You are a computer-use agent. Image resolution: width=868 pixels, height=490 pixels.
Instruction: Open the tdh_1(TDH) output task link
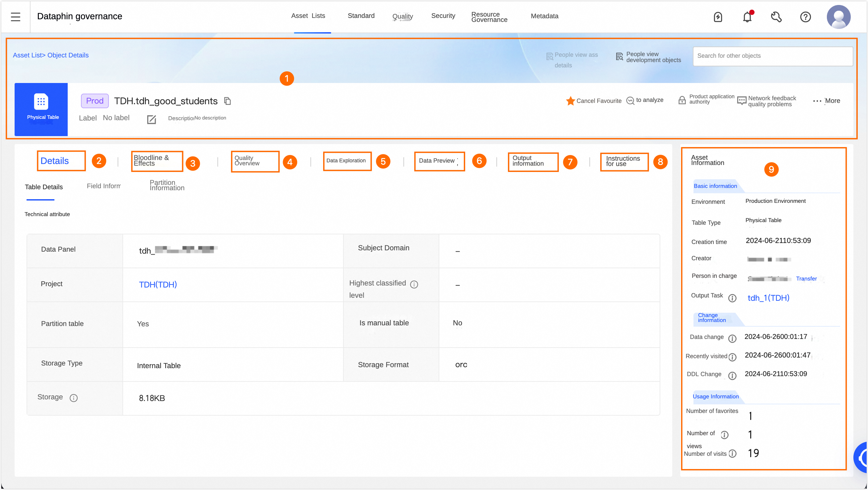(768, 298)
